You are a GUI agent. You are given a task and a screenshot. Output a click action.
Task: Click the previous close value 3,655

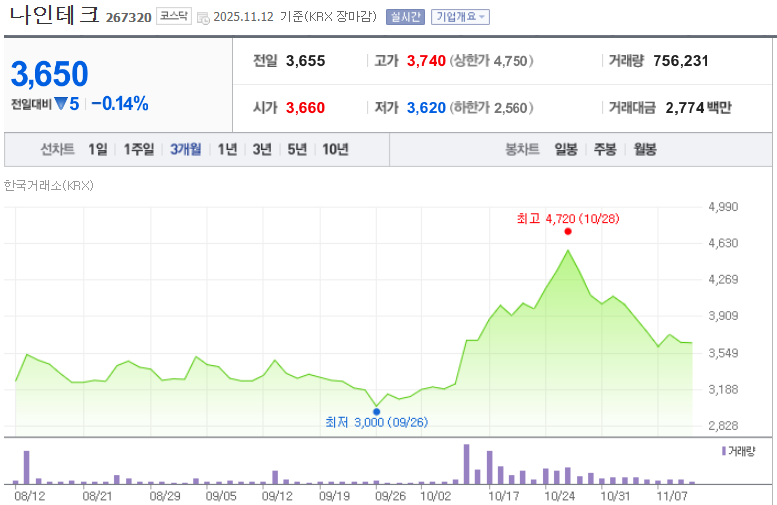306,61
